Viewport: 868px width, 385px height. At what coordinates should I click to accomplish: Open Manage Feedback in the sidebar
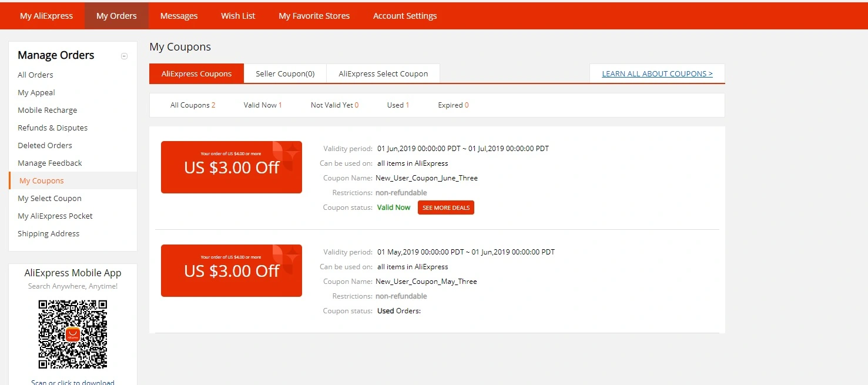tap(50, 163)
